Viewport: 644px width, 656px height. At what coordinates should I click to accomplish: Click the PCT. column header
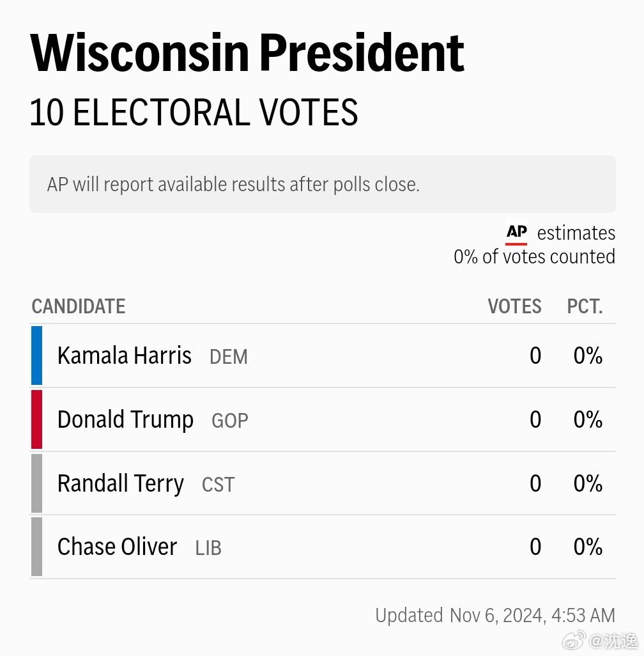tap(585, 306)
